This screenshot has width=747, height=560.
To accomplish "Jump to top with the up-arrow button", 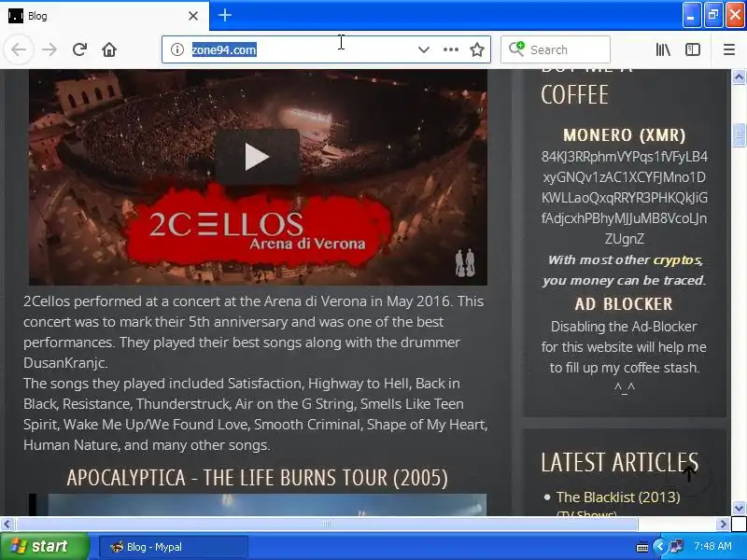I will [x=688, y=474].
